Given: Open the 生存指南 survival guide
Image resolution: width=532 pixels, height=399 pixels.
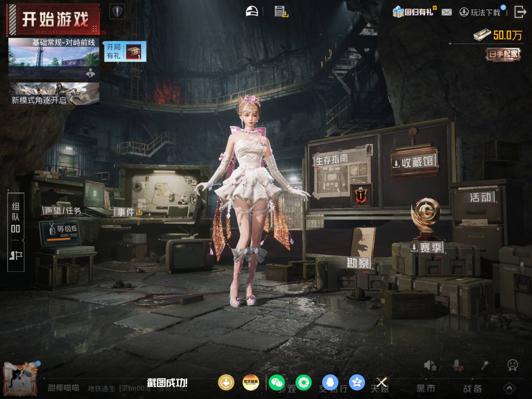Looking at the screenshot, I should coord(331,159).
